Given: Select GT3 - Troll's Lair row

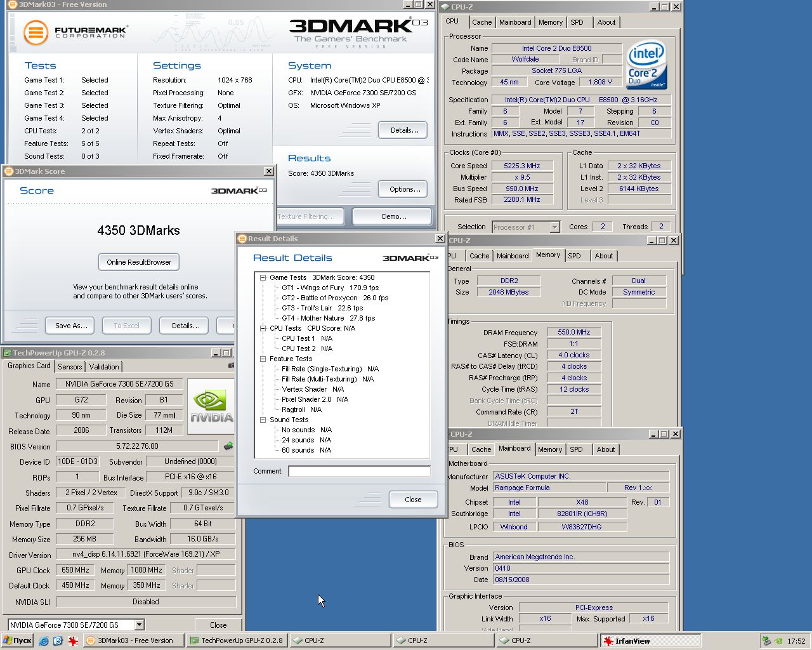Looking at the screenshot, I should [322, 308].
